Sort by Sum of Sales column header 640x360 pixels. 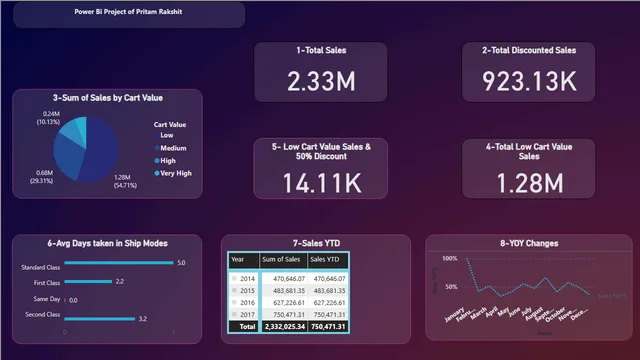coord(284,260)
